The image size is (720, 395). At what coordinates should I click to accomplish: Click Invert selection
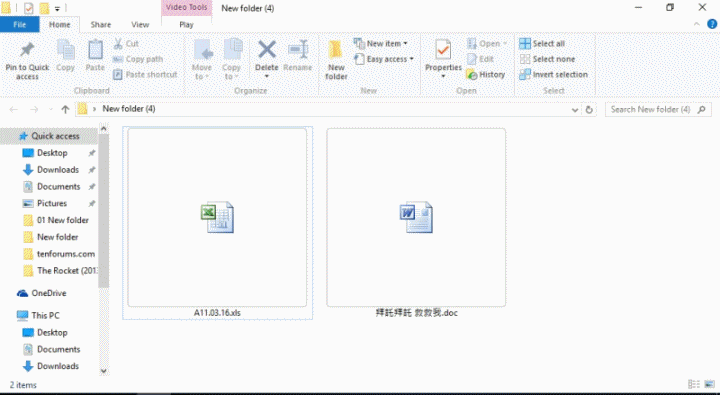[554, 74]
